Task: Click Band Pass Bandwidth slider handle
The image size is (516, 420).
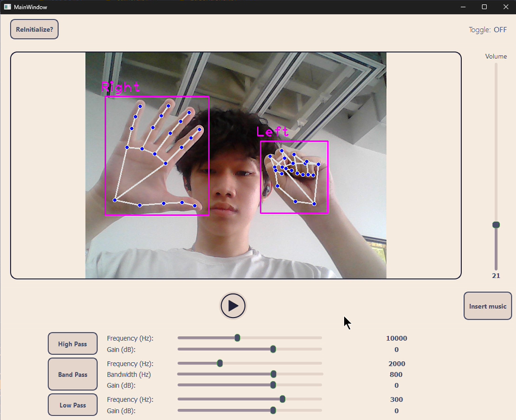Action: [274, 374]
